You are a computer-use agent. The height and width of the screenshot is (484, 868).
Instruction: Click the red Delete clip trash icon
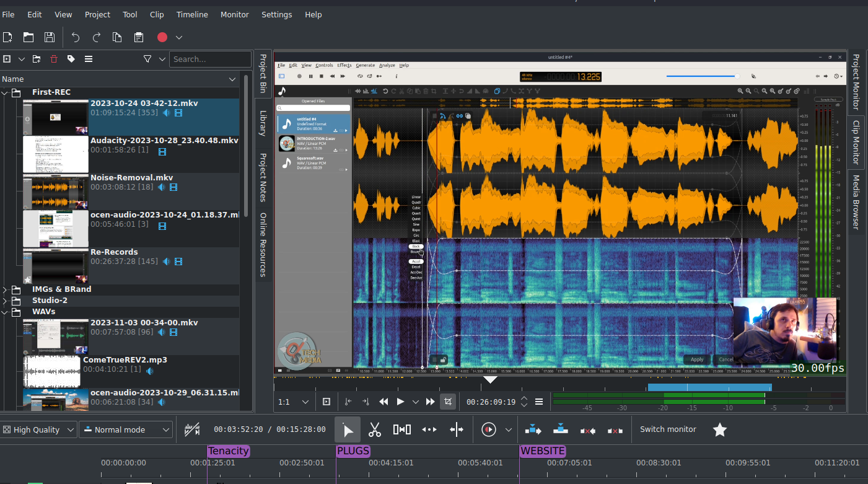(x=54, y=59)
